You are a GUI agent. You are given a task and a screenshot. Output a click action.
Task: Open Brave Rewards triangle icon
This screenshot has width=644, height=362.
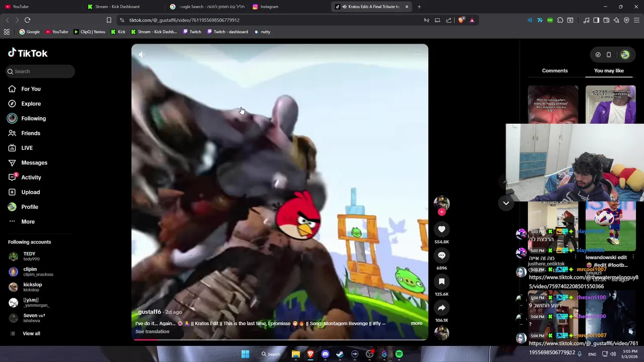[x=472, y=20]
